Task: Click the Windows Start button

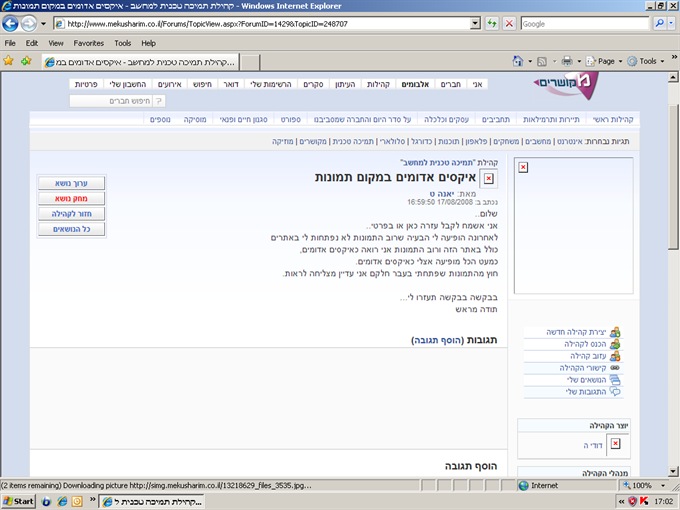Action: pos(19,500)
